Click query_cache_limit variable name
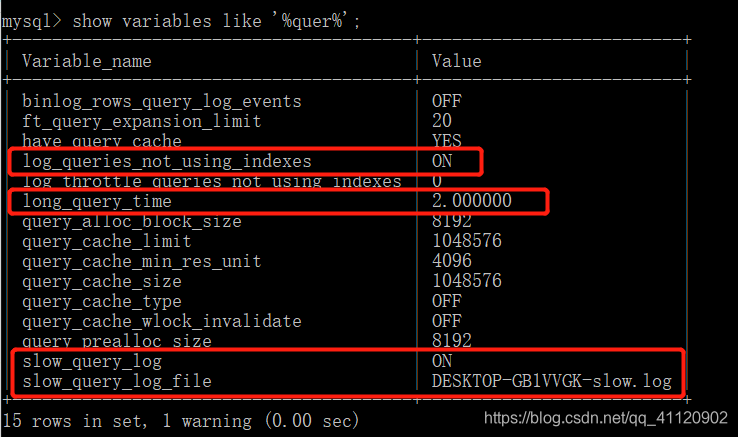Viewport: 738px width, 437px height. (x=106, y=241)
